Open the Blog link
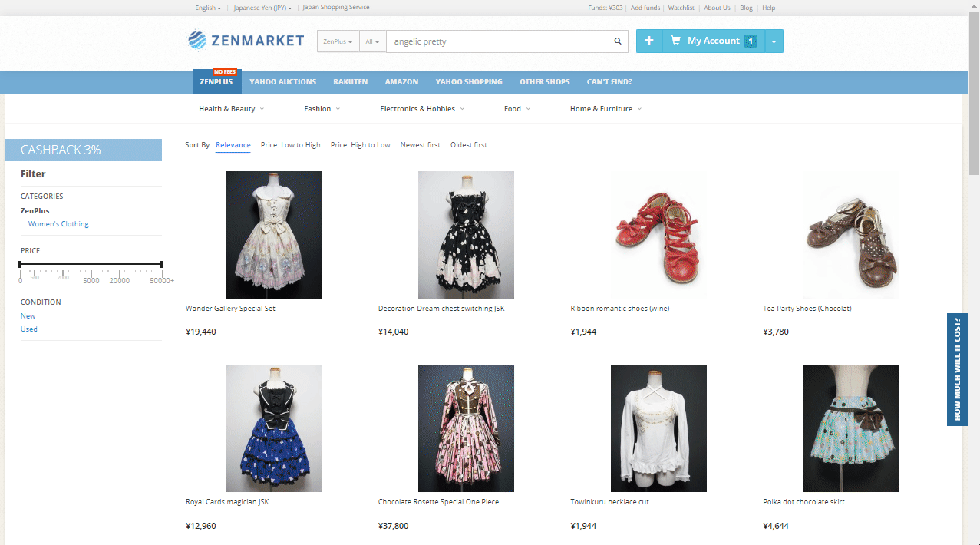 pos(746,8)
